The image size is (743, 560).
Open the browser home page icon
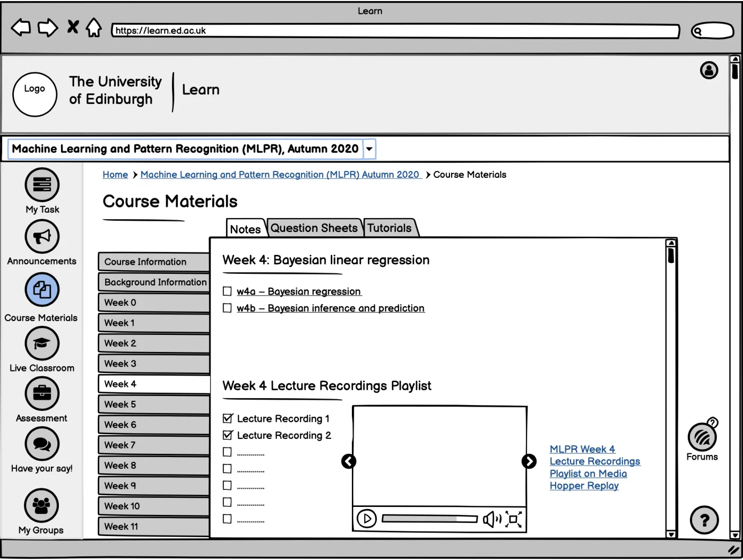94,28
